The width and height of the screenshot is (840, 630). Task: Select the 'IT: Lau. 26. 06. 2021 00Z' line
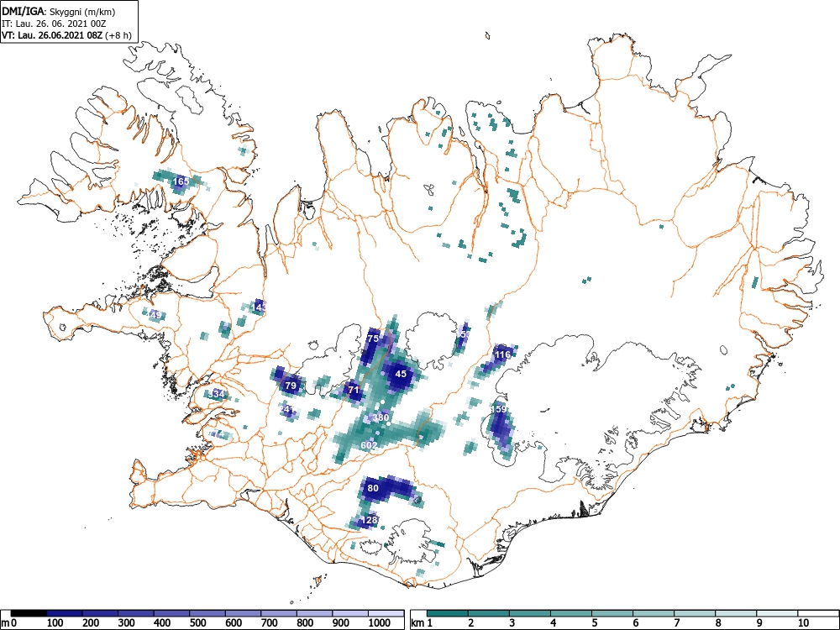click(x=54, y=24)
